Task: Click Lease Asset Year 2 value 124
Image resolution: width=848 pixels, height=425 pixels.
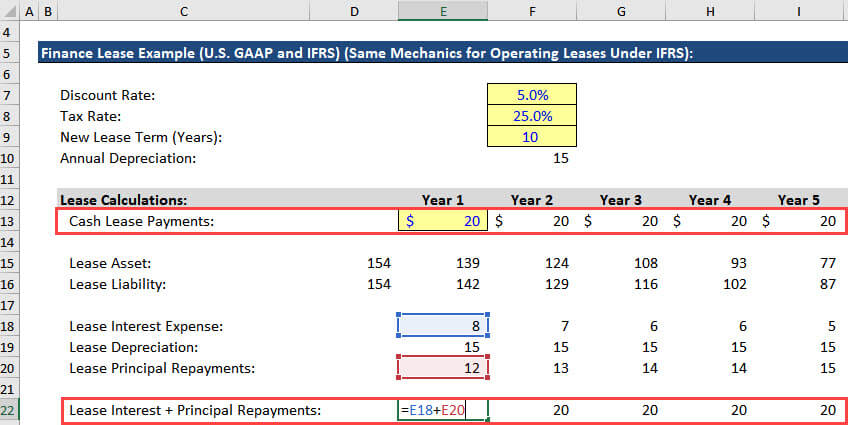Action: [556, 263]
